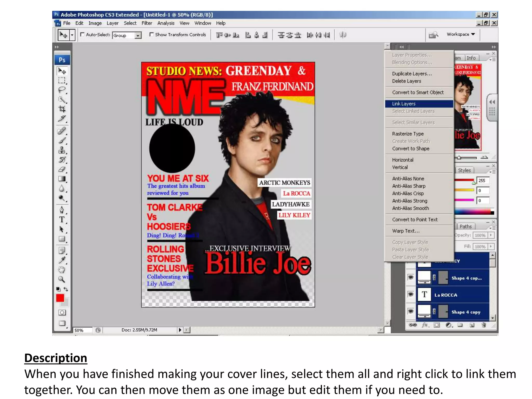532x399 pixels.
Task: Select the Healing Brush tool
Action: coord(62,131)
